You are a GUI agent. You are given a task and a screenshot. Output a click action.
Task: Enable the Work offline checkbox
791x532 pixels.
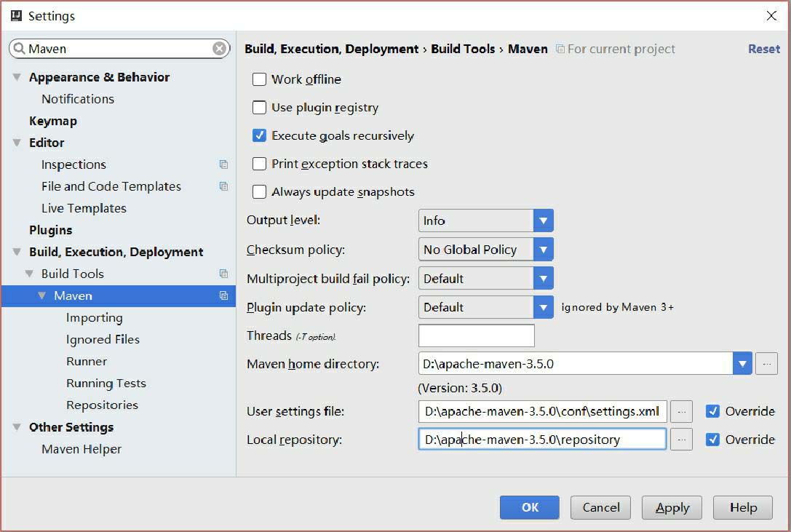pyautogui.click(x=259, y=79)
